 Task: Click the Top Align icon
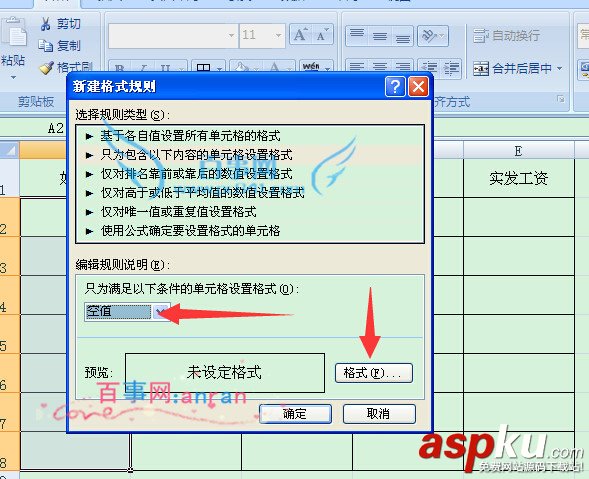(x=356, y=36)
